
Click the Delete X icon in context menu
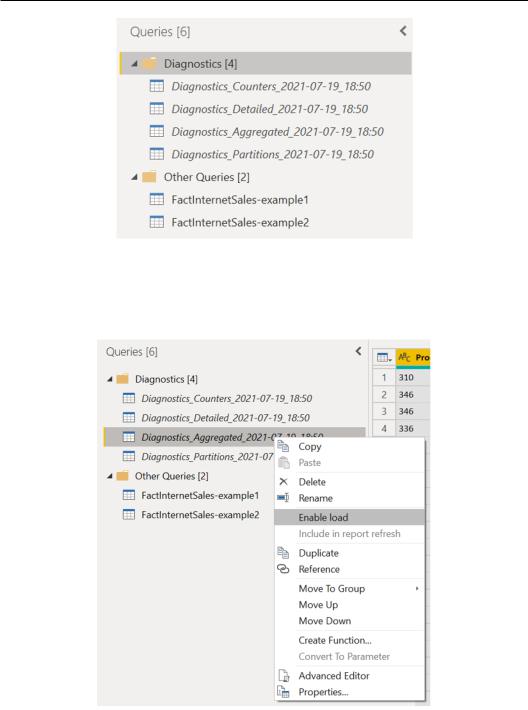coord(283,481)
